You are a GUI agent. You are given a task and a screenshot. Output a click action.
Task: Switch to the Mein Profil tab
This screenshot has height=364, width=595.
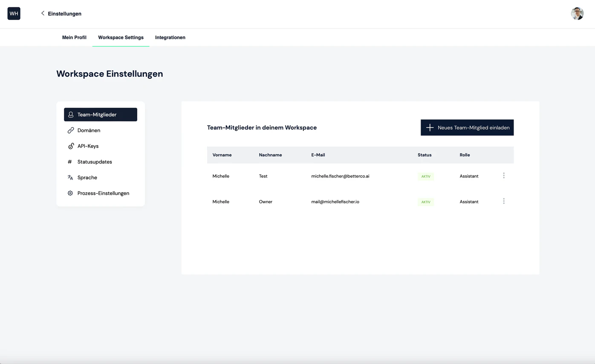(x=74, y=37)
